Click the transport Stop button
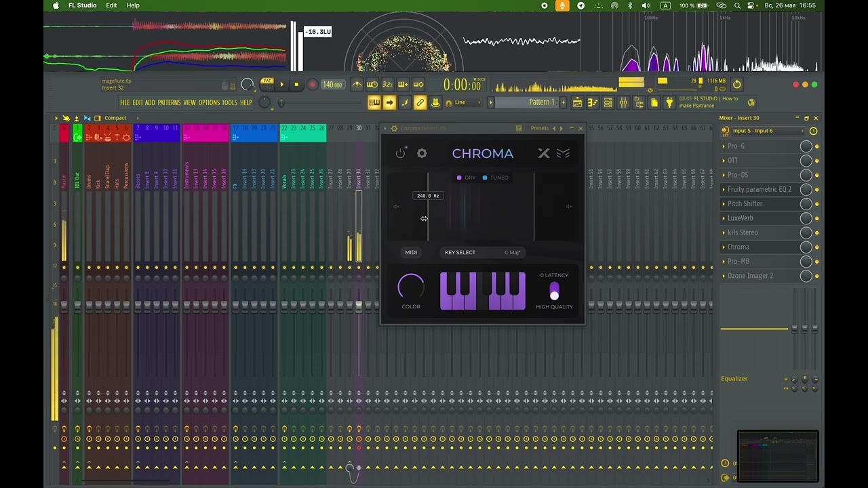868x488 pixels. tap(296, 85)
